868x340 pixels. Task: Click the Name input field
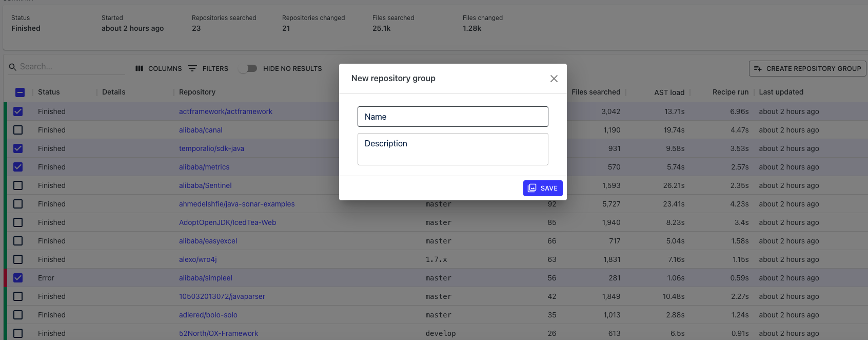(452, 117)
